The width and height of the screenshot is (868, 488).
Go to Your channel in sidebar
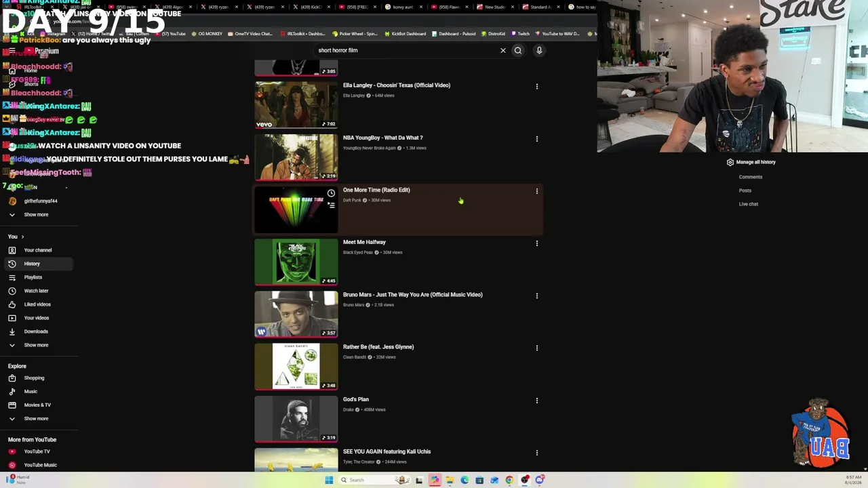(x=37, y=250)
